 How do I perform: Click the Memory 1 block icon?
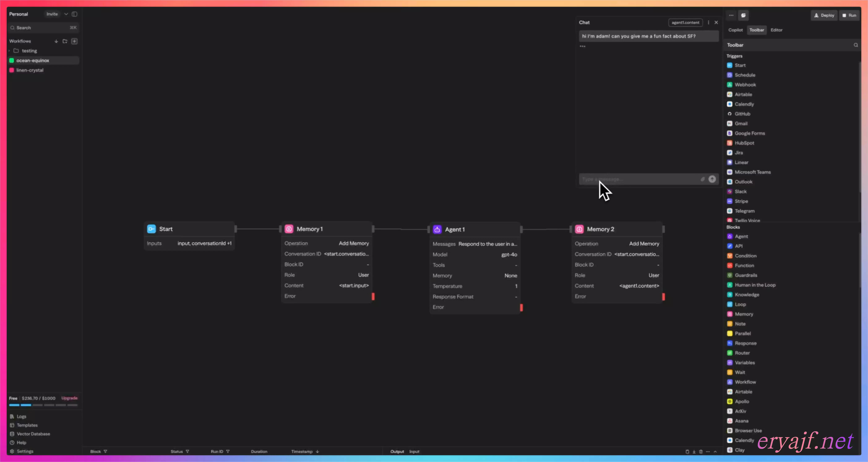click(x=289, y=229)
